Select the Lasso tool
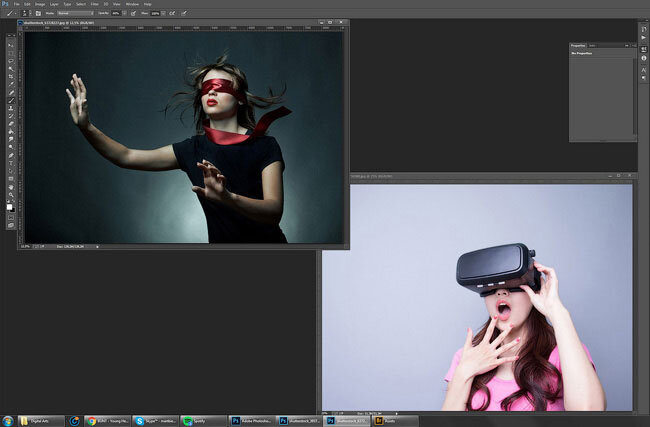Image resolution: width=650 pixels, height=427 pixels. coord(11,60)
